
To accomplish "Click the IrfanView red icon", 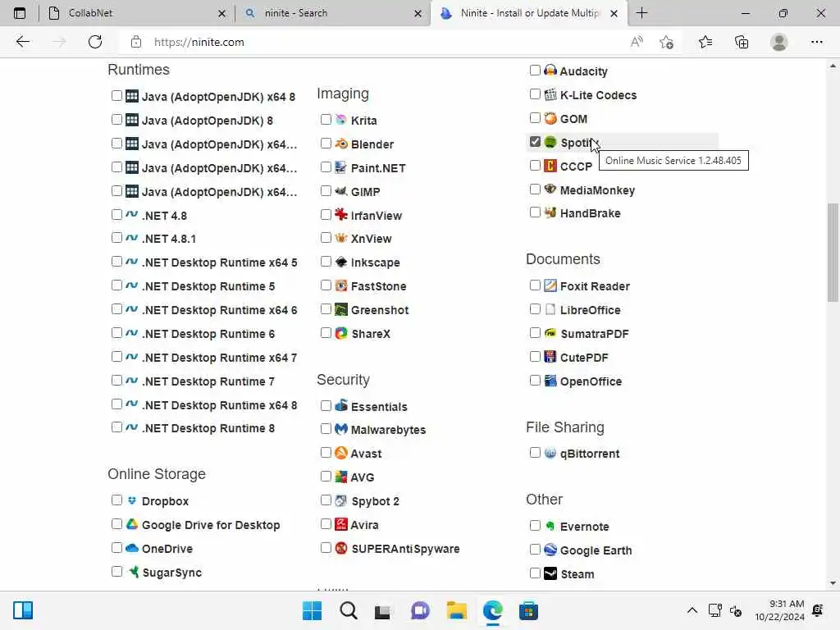I will point(340,215).
